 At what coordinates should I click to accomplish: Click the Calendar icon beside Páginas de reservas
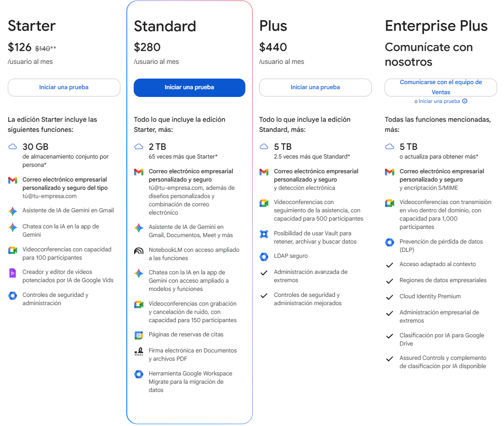click(139, 335)
